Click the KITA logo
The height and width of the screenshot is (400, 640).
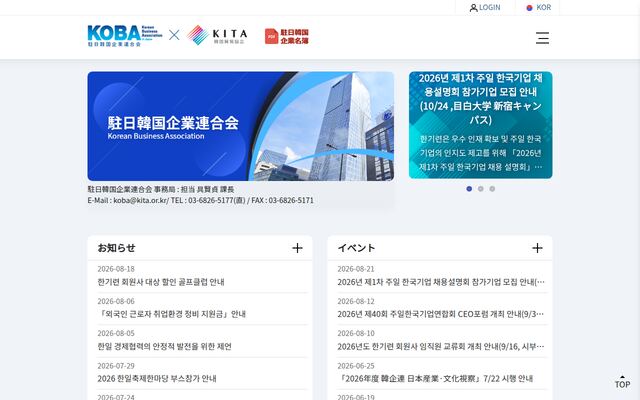[217, 35]
